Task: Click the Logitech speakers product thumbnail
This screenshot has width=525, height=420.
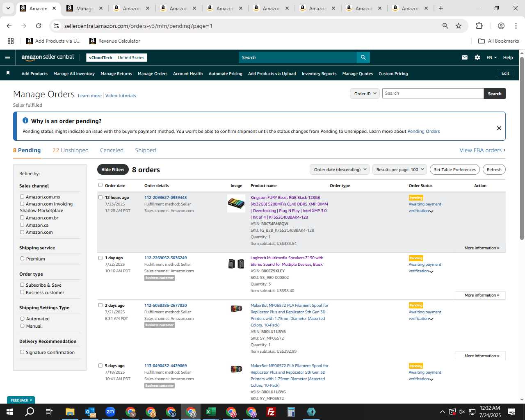Action: [236, 264]
